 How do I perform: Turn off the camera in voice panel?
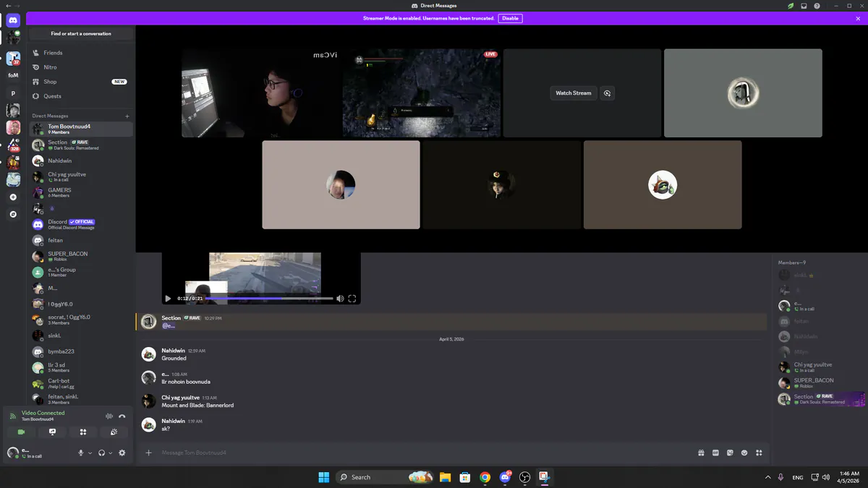(22, 432)
